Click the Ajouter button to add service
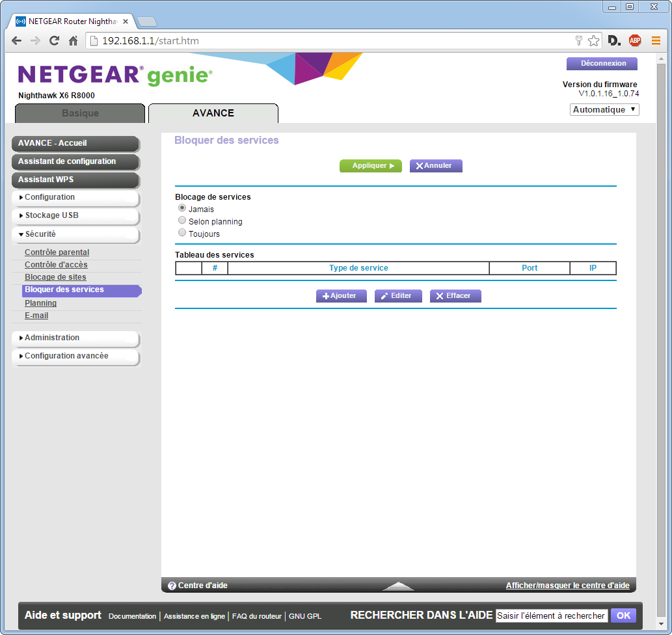This screenshot has width=672, height=635. [x=341, y=296]
